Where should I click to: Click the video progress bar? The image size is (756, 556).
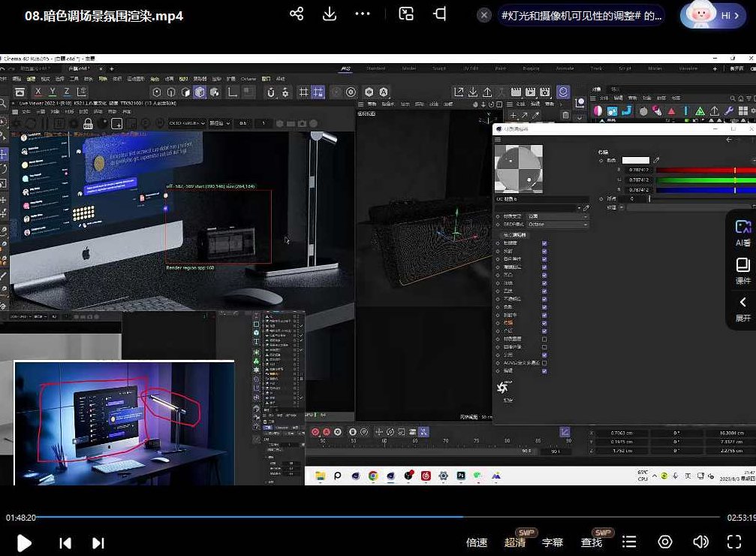tap(375, 517)
